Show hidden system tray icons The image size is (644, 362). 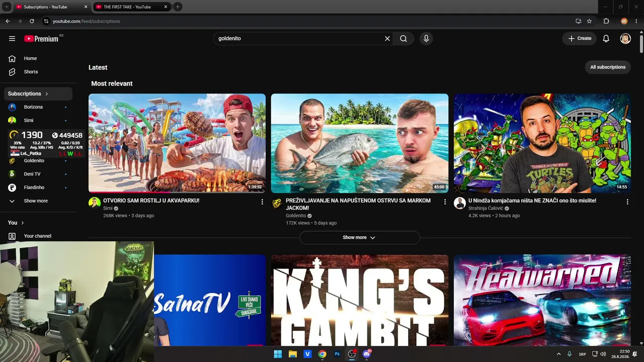click(558, 354)
